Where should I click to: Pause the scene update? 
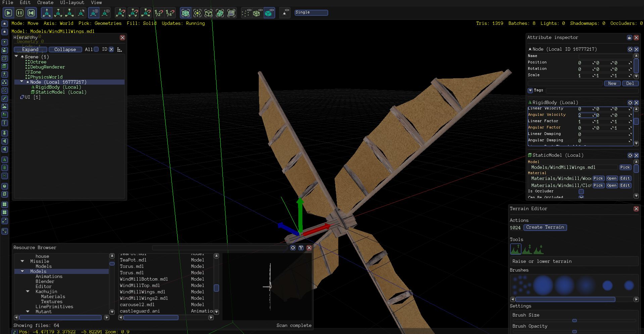(x=20, y=13)
